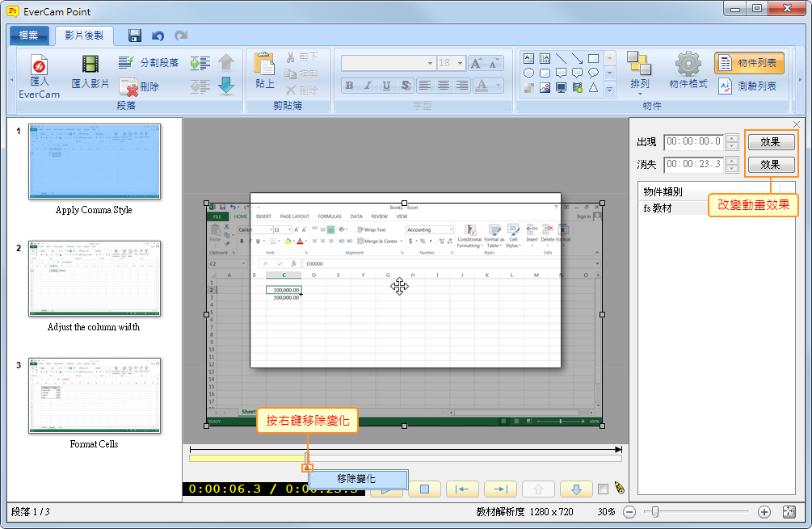
Task: Toggle the checkbox next to playback controls
Action: click(x=603, y=489)
